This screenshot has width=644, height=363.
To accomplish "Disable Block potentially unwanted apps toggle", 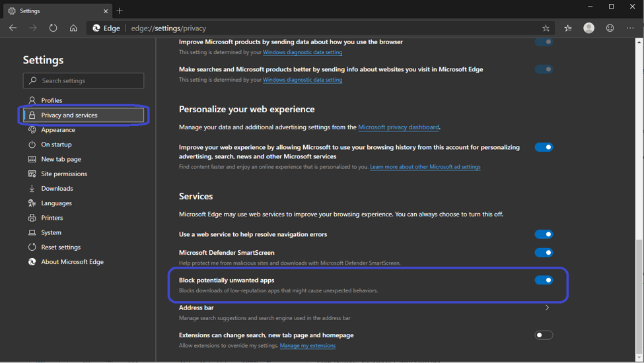I will tap(544, 280).
